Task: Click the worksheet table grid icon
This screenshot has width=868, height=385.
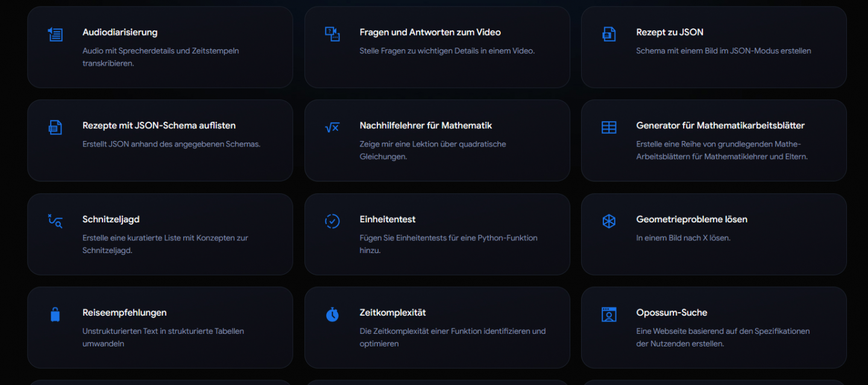Action: coord(609,127)
